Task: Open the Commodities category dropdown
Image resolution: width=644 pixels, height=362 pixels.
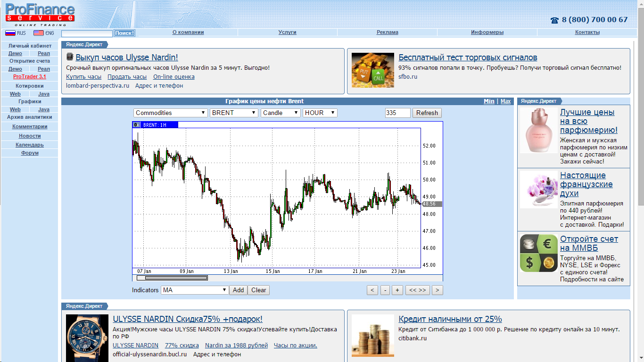Action: (171, 113)
